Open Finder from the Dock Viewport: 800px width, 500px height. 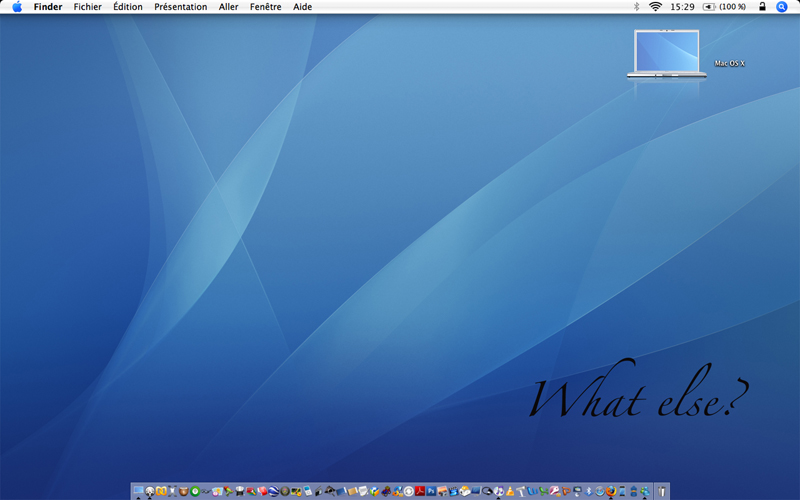[138, 491]
